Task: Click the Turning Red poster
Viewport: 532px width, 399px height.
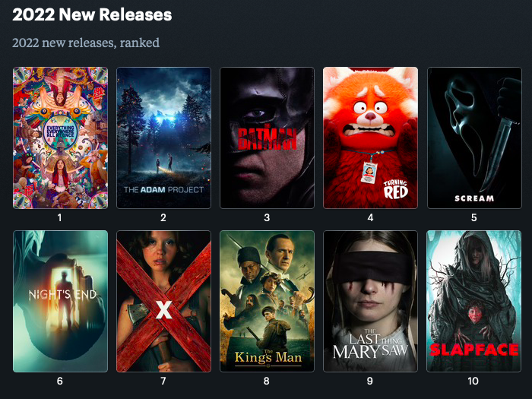Action: [371, 138]
